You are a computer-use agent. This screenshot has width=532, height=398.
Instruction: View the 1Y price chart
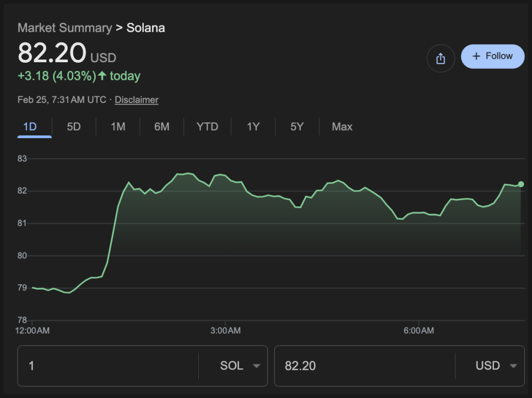click(x=253, y=127)
